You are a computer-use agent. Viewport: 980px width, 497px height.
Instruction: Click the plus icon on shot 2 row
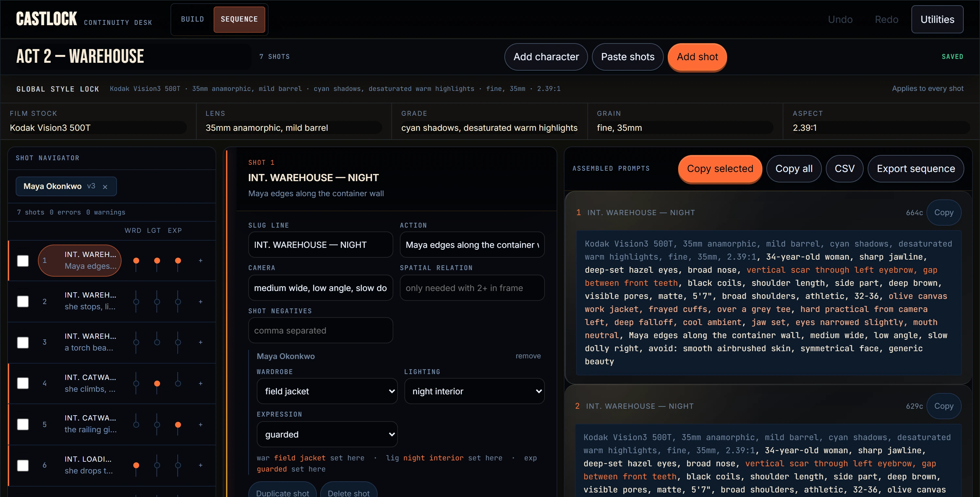201,301
